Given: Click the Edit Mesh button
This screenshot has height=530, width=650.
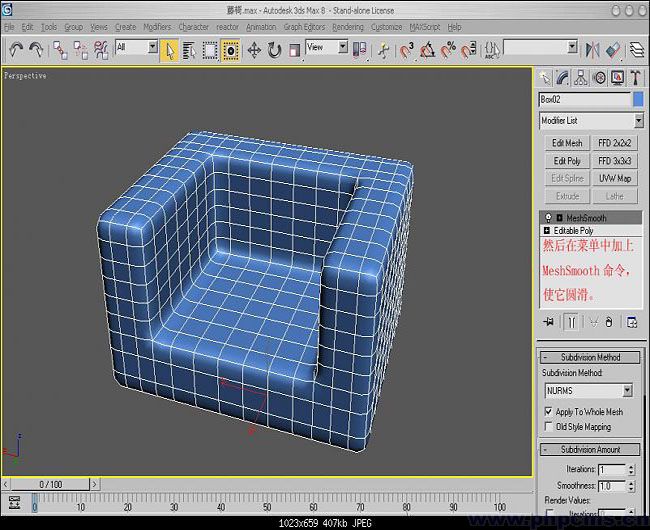Looking at the screenshot, I should tap(567, 143).
